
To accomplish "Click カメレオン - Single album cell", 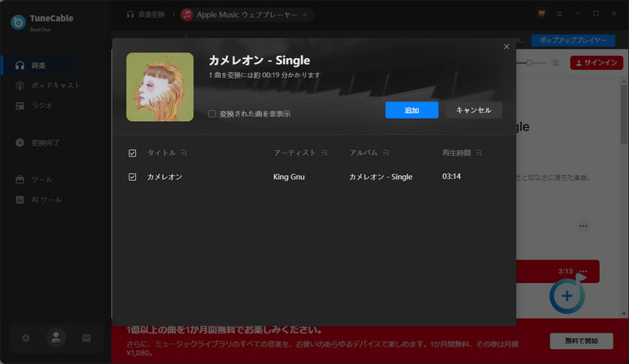I will click(x=381, y=177).
